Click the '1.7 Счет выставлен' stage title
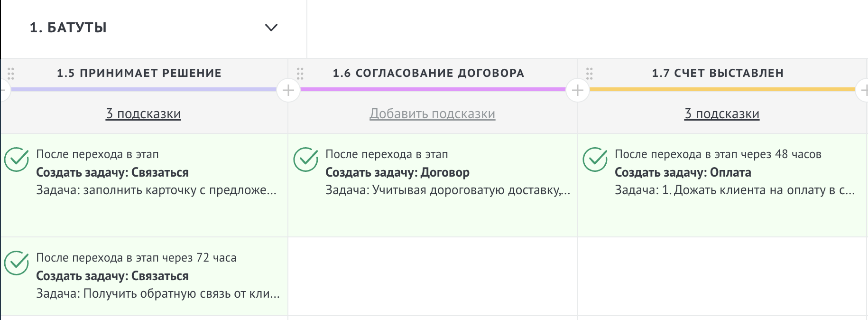 click(x=718, y=73)
